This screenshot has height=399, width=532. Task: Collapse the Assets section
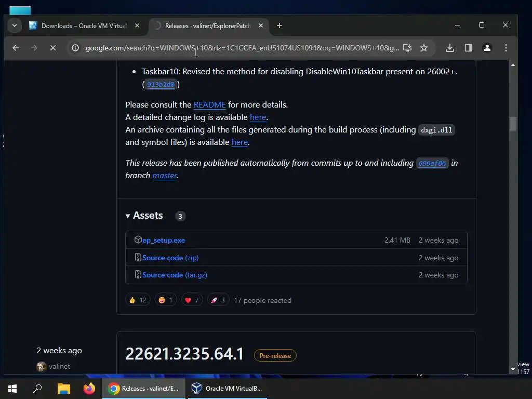(x=144, y=216)
